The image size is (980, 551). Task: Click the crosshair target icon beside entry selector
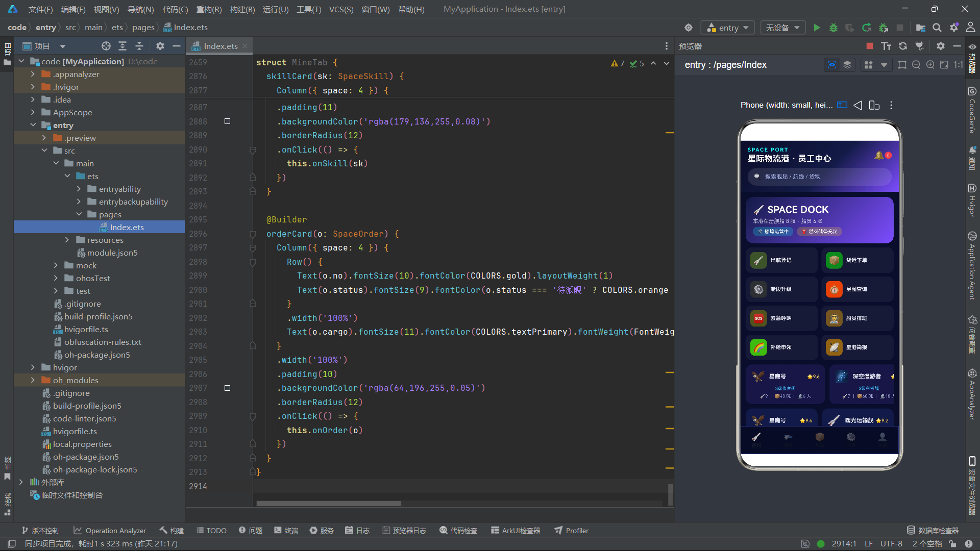click(x=689, y=28)
